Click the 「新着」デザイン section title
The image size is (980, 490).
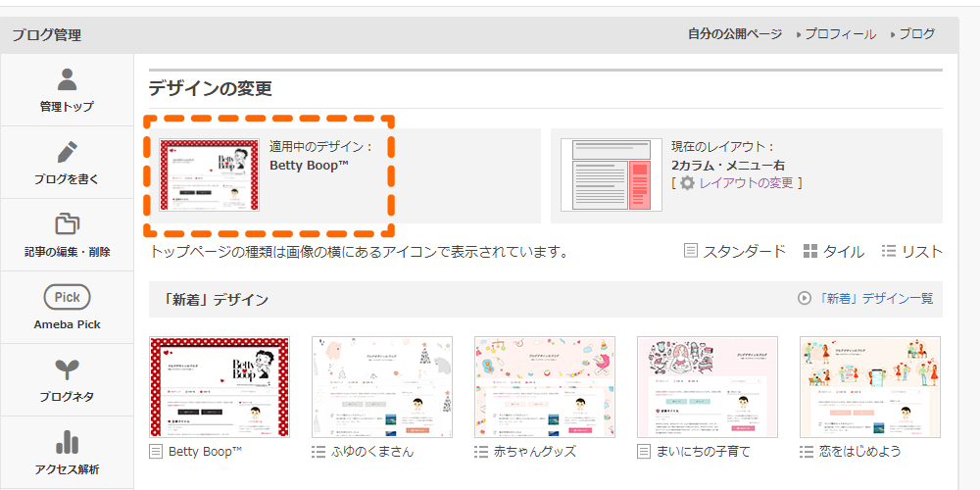click(x=215, y=299)
